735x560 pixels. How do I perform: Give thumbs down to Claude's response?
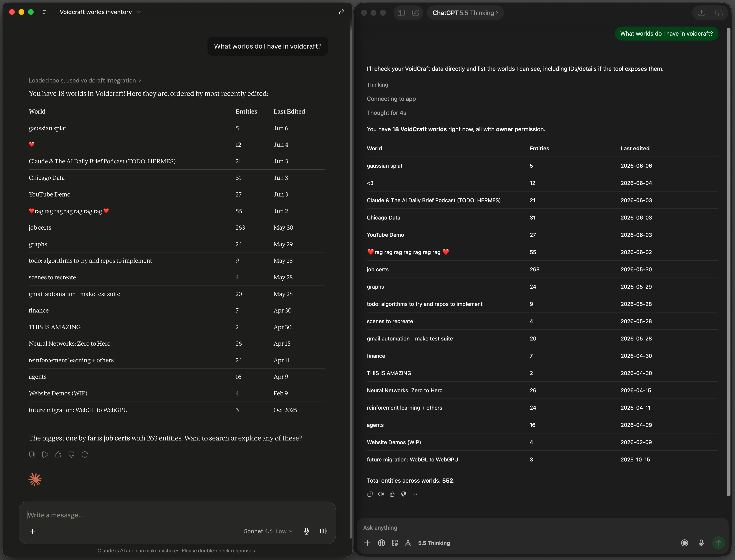click(x=71, y=454)
